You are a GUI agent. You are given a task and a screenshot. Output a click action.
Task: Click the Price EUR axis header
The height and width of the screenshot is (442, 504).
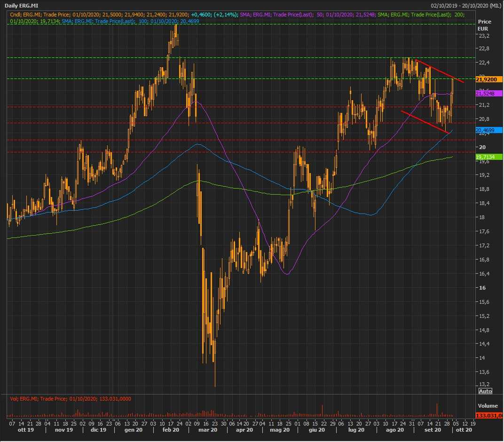point(484,25)
